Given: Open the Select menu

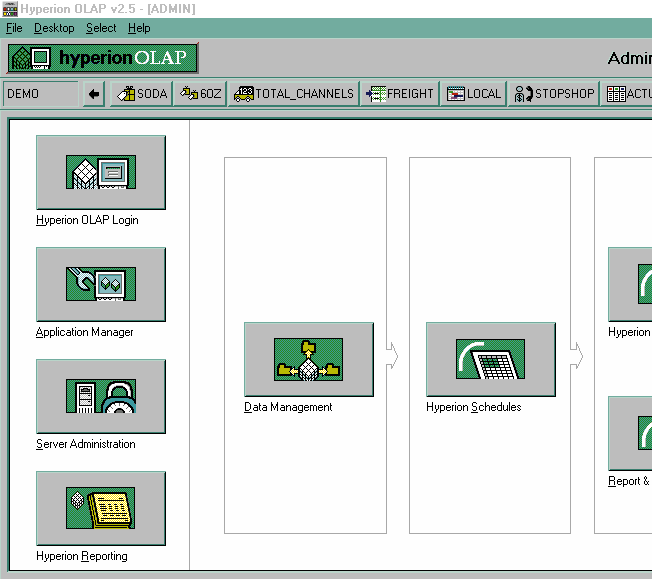Looking at the screenshot, I should click(x=101, y=28).
